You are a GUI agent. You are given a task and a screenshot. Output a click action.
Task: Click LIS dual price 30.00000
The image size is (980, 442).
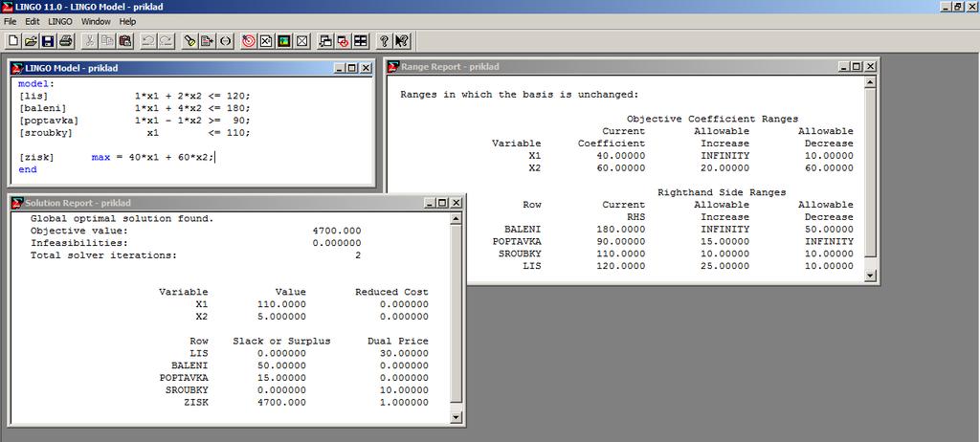point(404,353)
